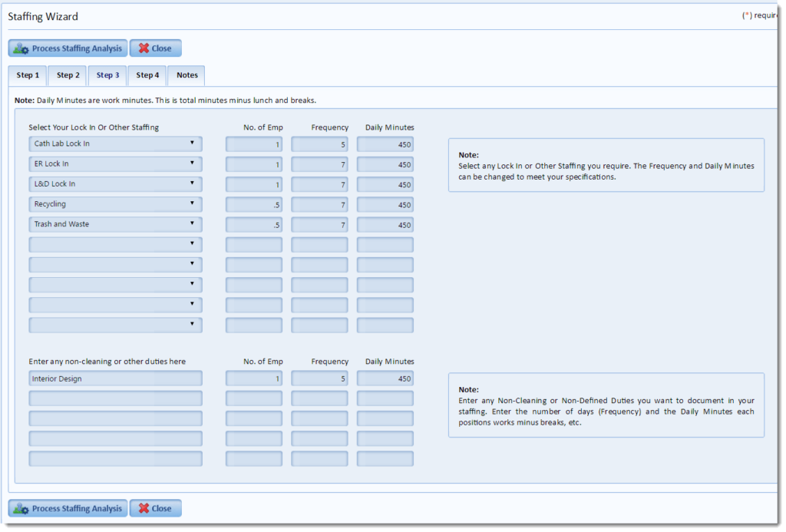
Task: Click the red X icon on top Close button
Action: 144,48
